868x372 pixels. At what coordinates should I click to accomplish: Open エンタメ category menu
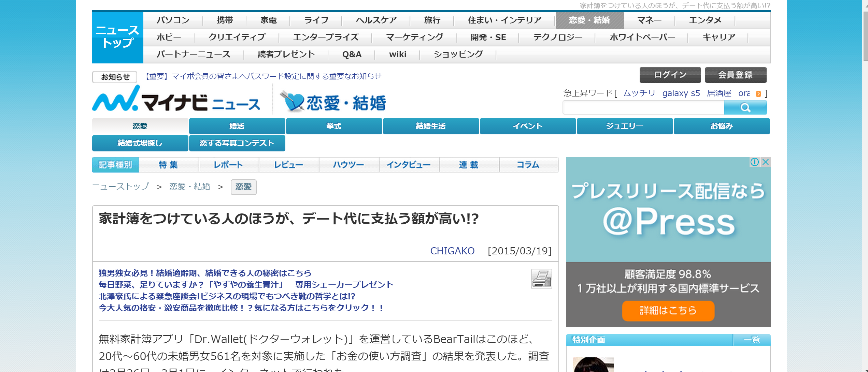click(x=705, y=20)
